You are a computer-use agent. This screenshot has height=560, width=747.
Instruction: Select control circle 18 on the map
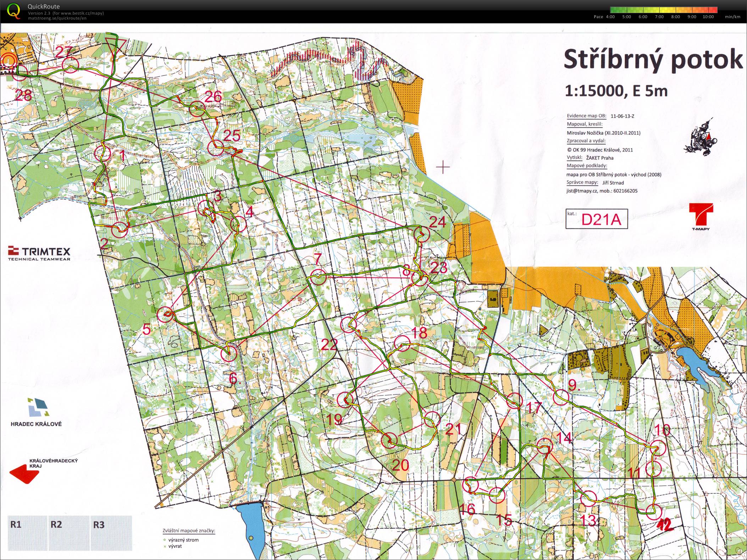pyautogui.click(x=403, y=343)
